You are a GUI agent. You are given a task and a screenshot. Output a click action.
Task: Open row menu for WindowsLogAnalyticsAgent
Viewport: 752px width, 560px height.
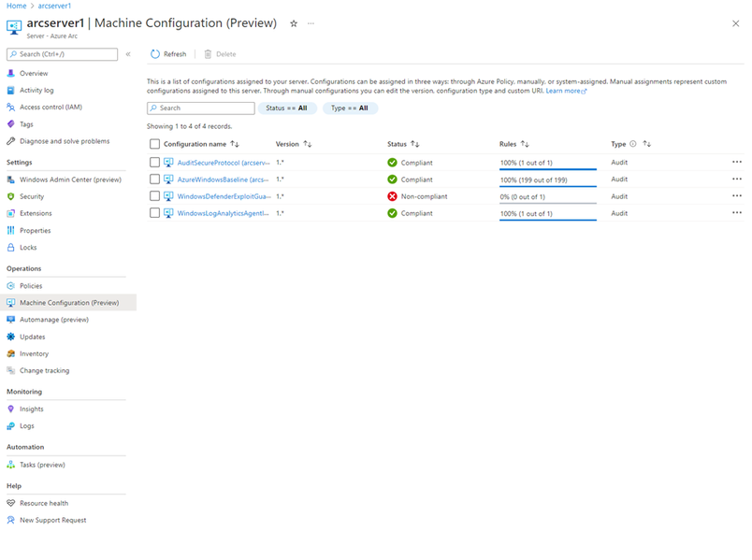[x=737, y=212]
